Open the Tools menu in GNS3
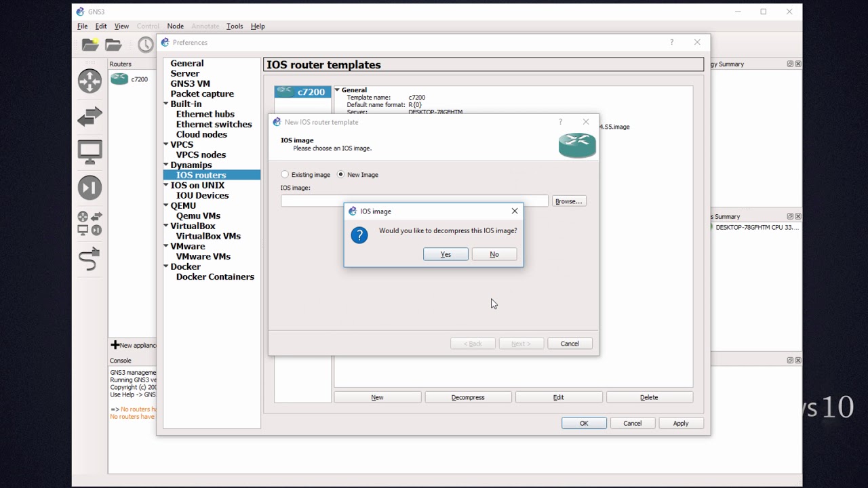868x488 pixels. [235, 26]
